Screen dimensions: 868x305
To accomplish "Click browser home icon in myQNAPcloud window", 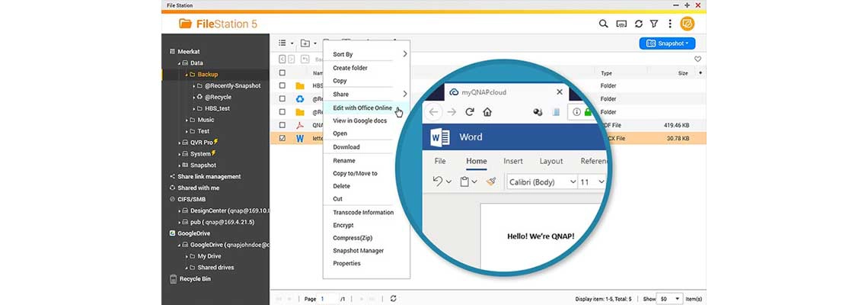I will [487, 112].
